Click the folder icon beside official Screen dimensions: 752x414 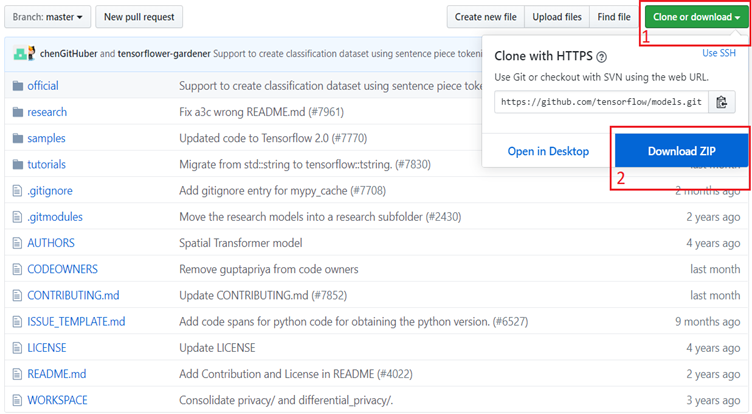coord(18,86)
